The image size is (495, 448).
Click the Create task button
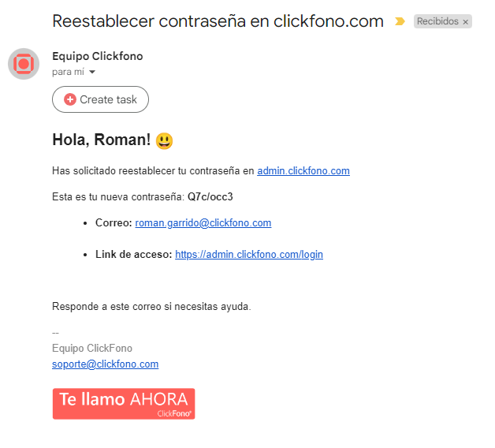100,99
